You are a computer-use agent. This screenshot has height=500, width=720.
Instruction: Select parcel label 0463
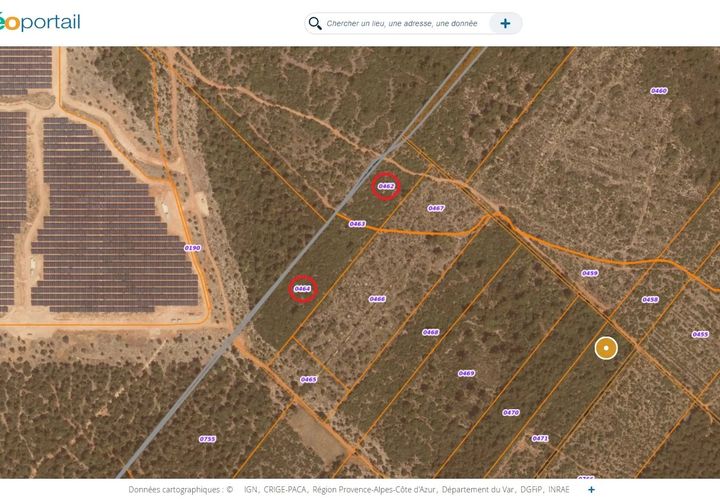pyautogui.click(x=357, y=224)
